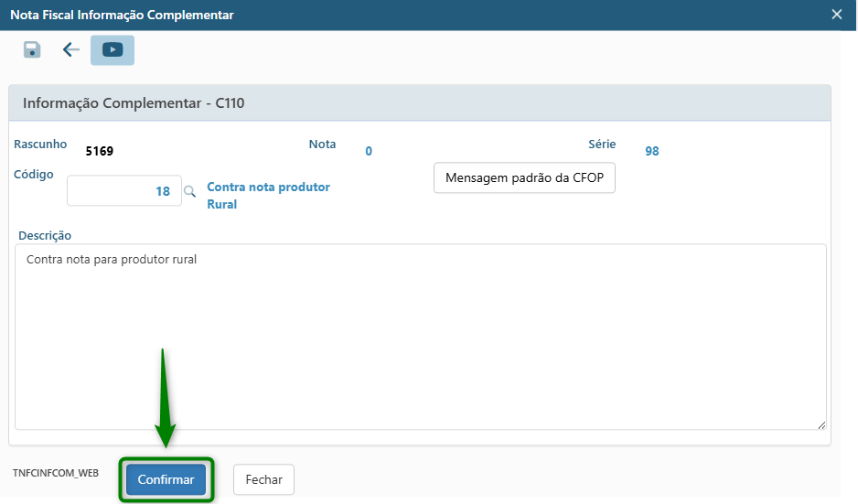Click the Série value 98
This screenshot has width=858, height=504.
tap(651, 151)
